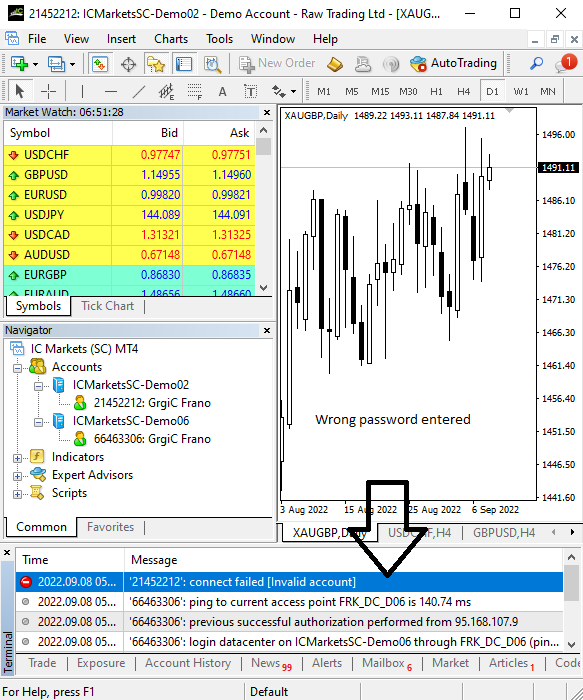Close the Navigator panel

point(267,330)
